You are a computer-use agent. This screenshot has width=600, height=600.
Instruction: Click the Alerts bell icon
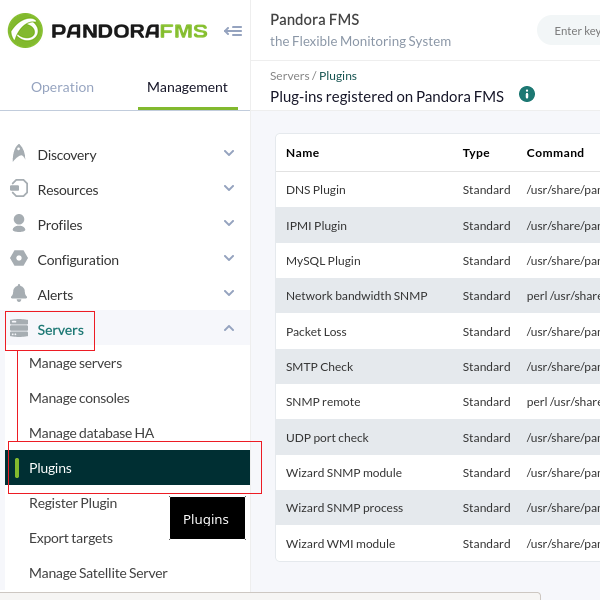tap(18, 294)
